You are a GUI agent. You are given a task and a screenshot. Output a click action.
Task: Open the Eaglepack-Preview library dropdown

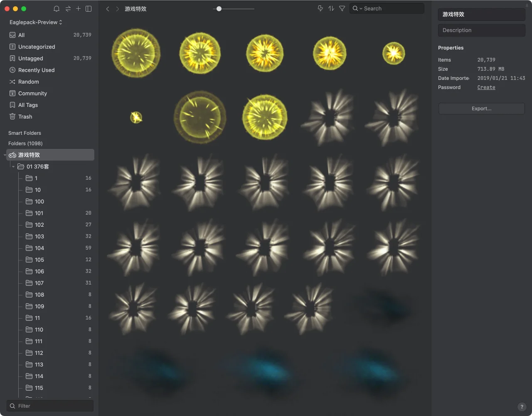point(36,22)
